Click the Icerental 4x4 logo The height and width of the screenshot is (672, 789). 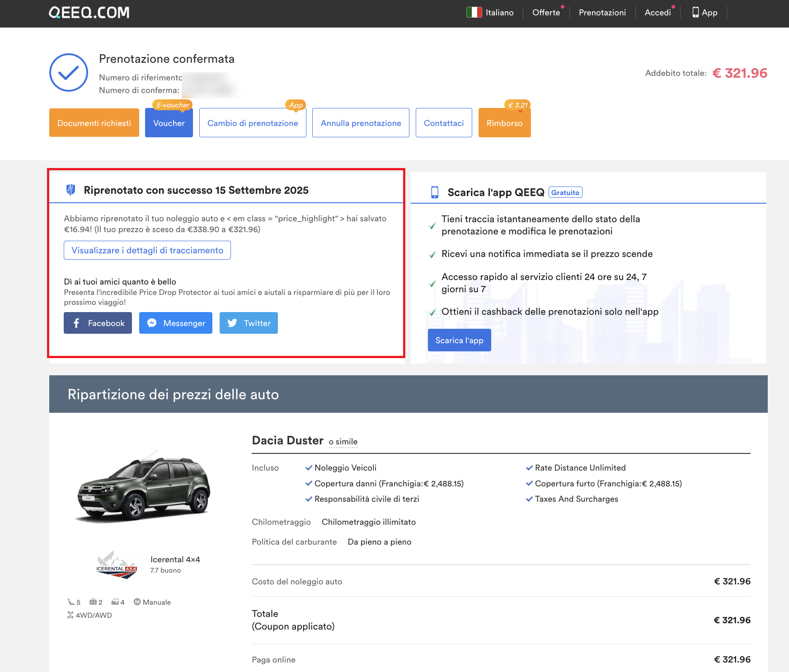117,565
